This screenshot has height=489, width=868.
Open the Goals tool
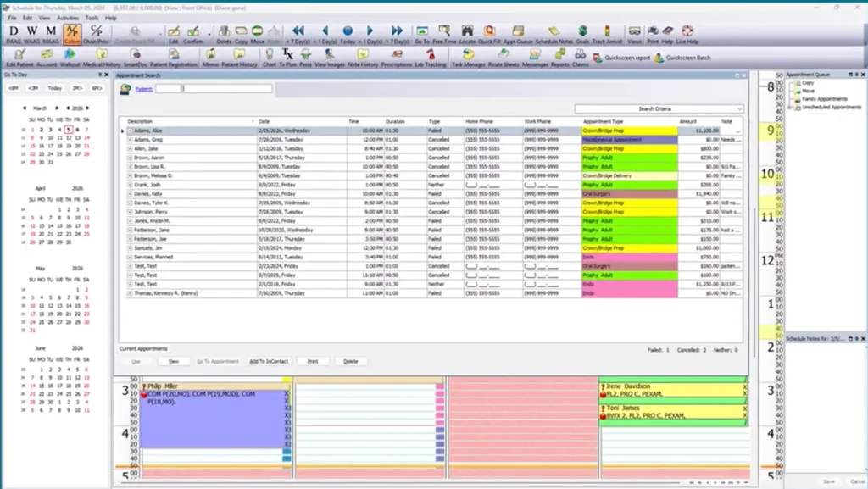582,34
